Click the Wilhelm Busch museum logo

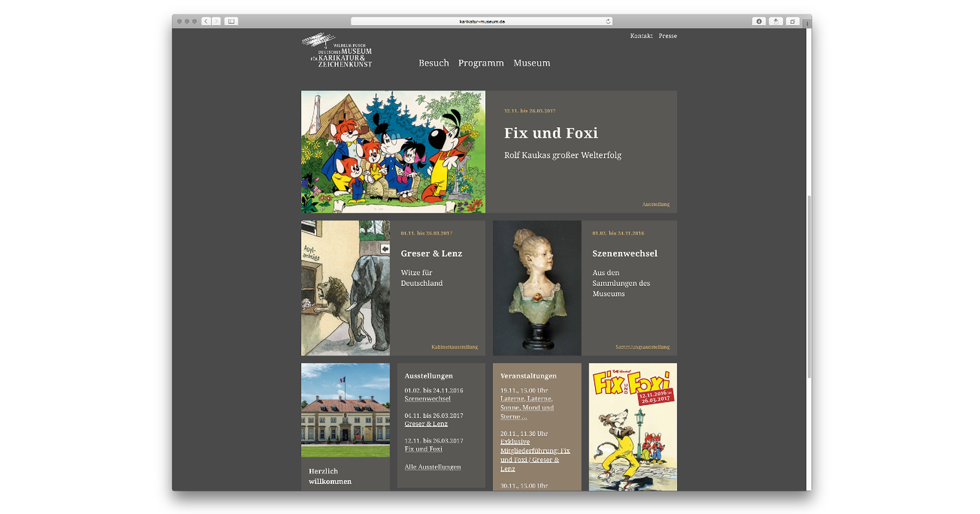tap(337, 50)
